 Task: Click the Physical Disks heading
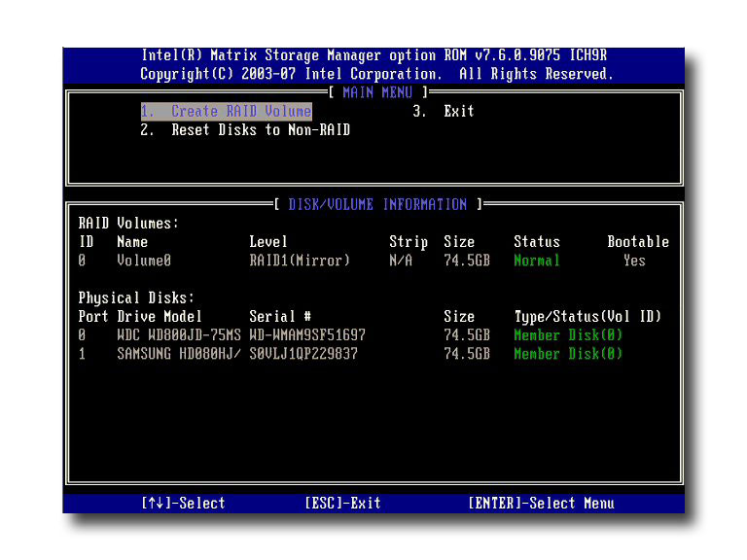[x=136, y=297]
